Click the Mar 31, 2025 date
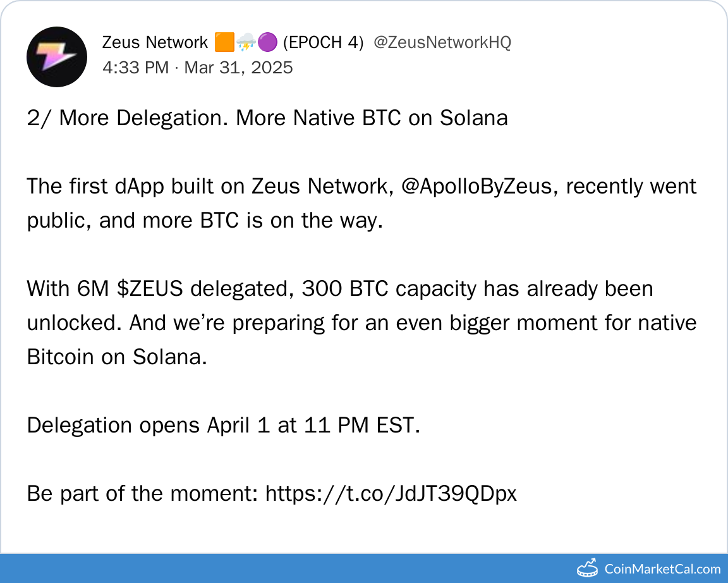 [x=238, y=68]
